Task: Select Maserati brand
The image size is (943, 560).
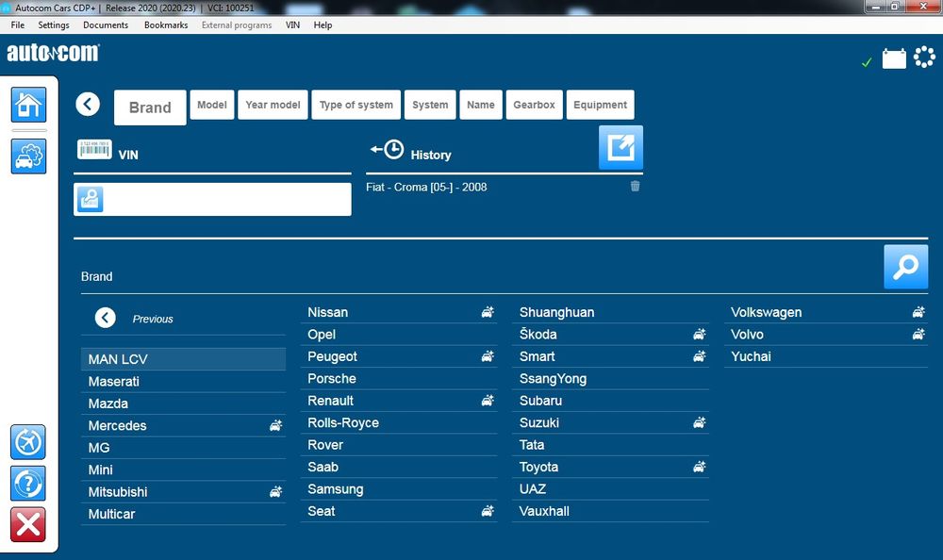Action: click(x=184, y=382)
